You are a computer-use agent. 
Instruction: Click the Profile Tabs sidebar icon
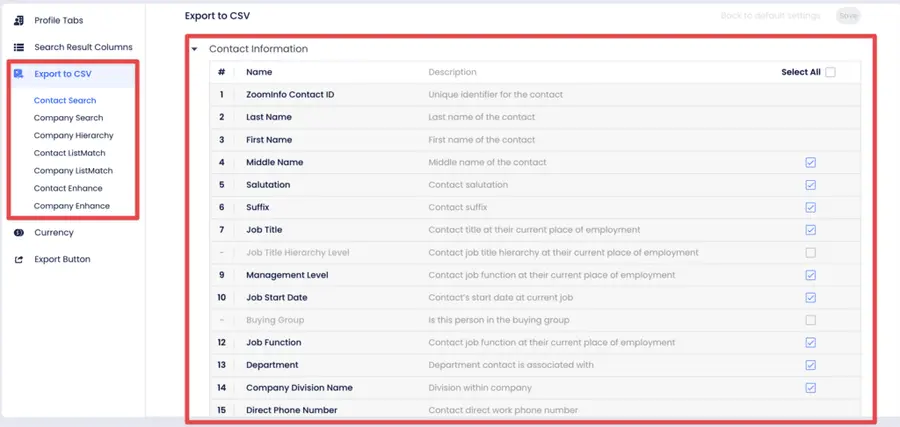pos(18,20)
